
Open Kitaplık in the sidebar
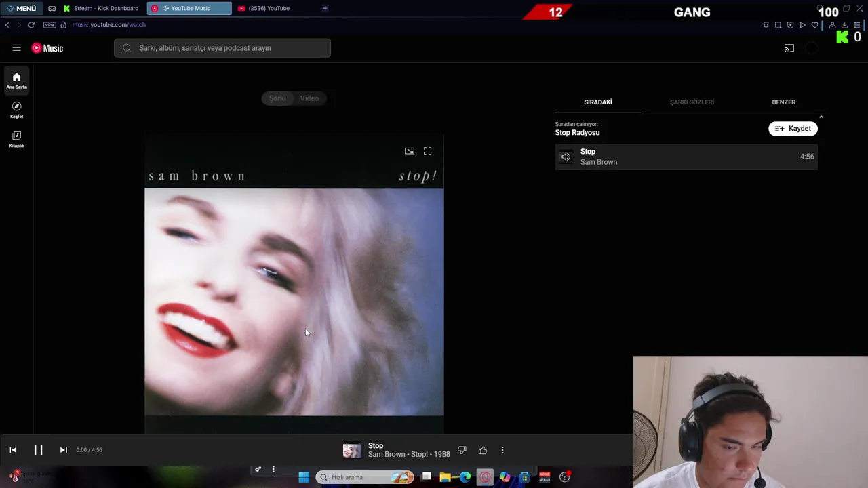[16, 139]
